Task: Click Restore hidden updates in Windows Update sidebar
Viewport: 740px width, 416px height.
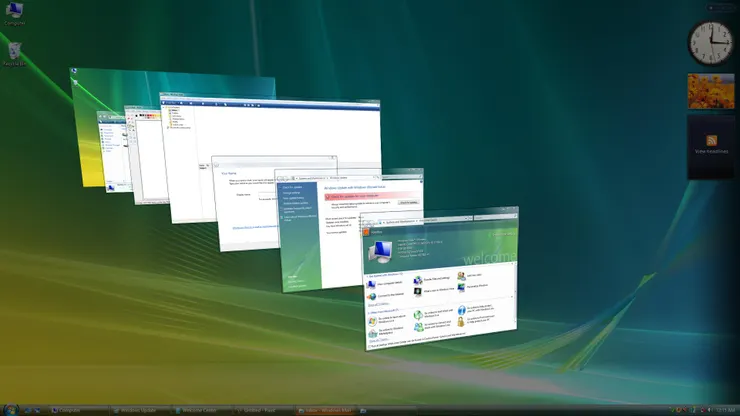Action: (295, 203)
